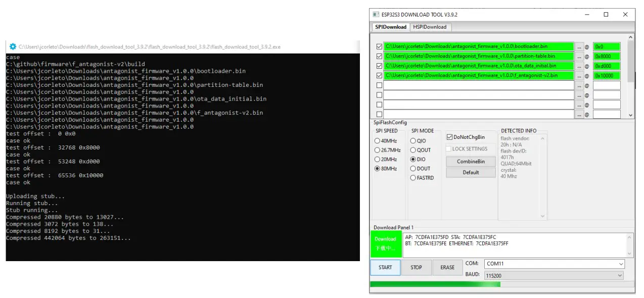
Task: Switch to HSPIDownload tab
Action: pos(430,27)
